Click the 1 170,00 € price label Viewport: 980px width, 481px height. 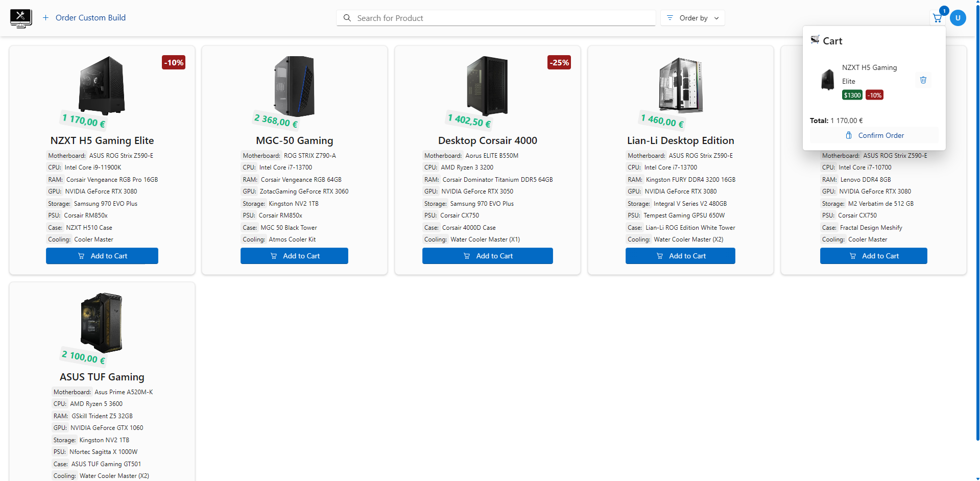tap(84, 121)
